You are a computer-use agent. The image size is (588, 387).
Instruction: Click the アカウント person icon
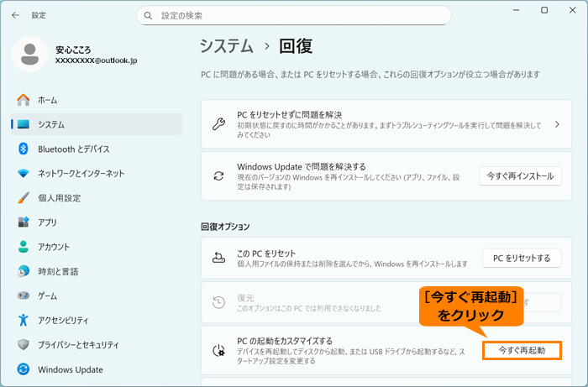[x=24, y=247]
